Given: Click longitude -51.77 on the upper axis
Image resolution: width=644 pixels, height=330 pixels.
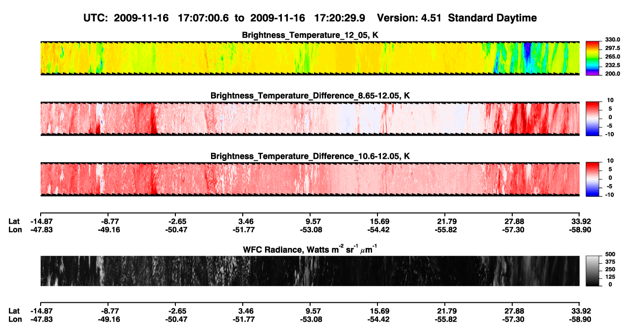Looking at the screenshot, I should [x=243, y=230].
